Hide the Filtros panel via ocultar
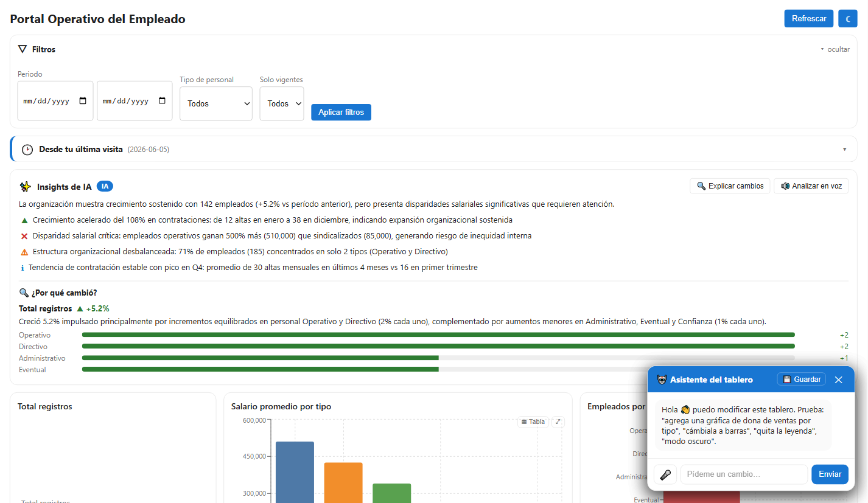The image size is (868, 503). point(835,49)
